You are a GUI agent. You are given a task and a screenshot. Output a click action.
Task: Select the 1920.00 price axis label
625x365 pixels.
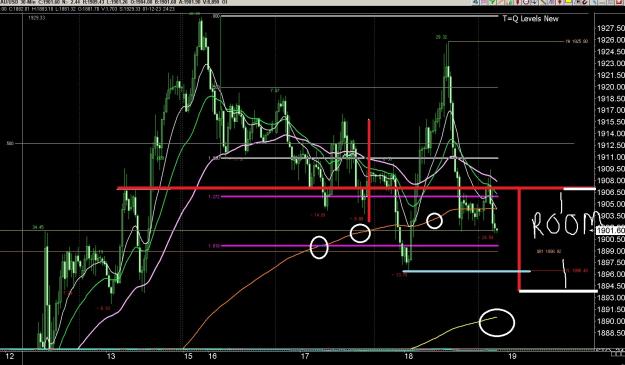click(611, 87)
